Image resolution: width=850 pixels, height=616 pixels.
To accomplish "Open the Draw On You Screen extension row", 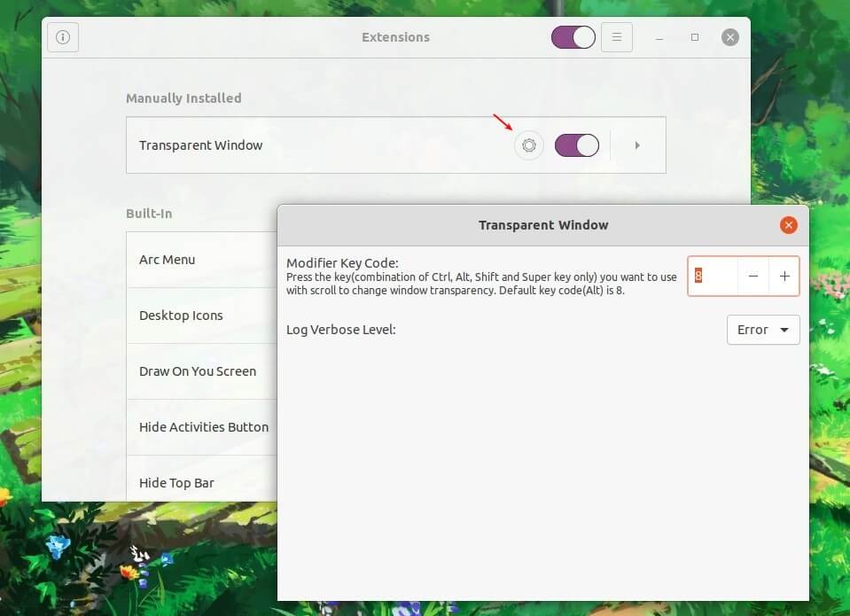I will [x=197, y=370].
